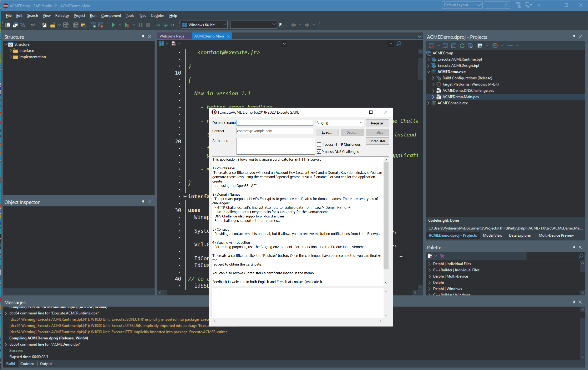This screenshot has height=370, width=588.
Task: Click Add new project icon in Projects toolbar
Action: pos(445,46)
